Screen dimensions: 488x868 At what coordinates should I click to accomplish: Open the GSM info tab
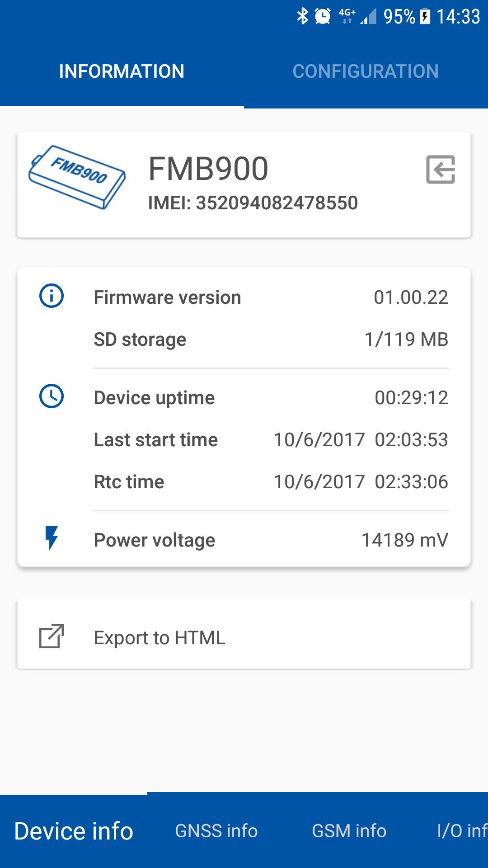[x=349, y=831]
